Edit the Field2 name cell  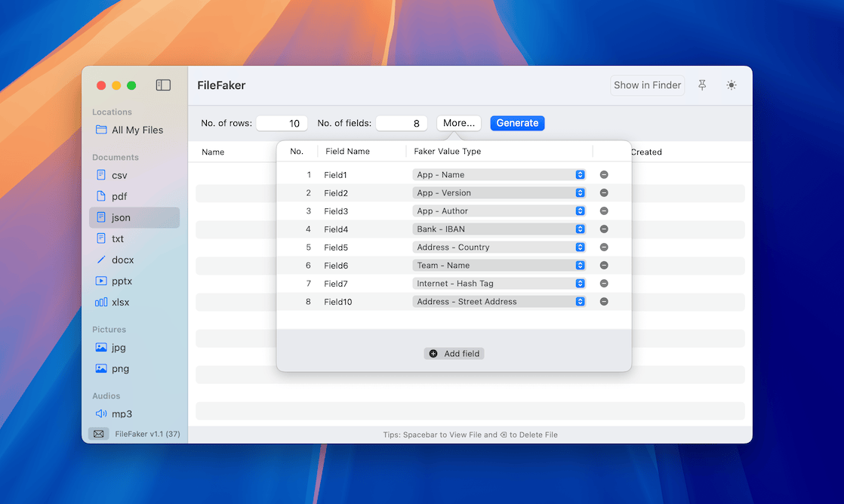coord(336,193)
